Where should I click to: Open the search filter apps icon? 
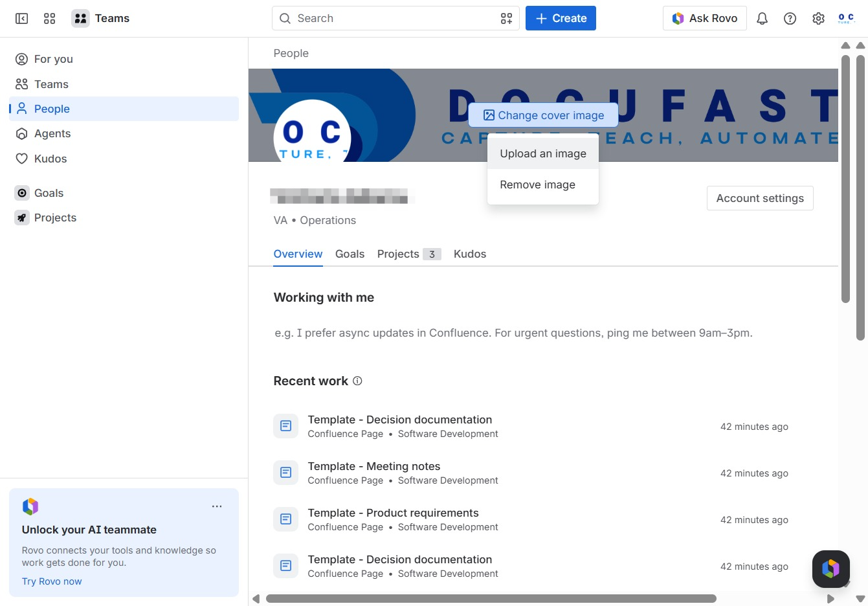click(506, 19)
